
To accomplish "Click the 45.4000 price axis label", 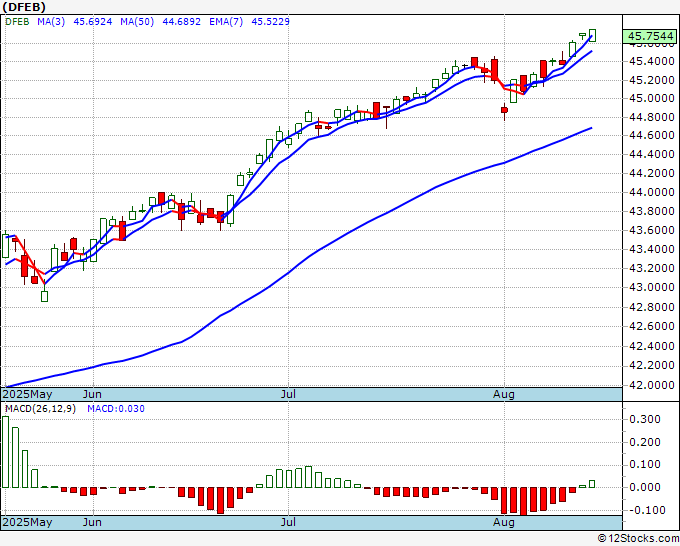I will [652, 61].
